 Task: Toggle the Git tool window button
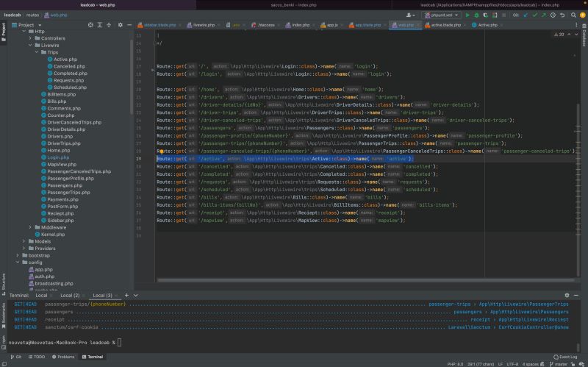(x=16, y=357)
